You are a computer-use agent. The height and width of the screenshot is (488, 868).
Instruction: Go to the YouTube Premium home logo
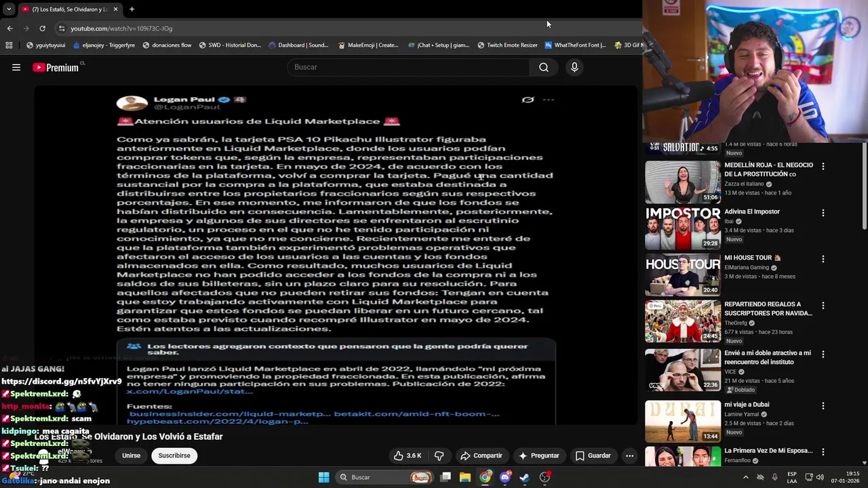(x=56, y=67)
